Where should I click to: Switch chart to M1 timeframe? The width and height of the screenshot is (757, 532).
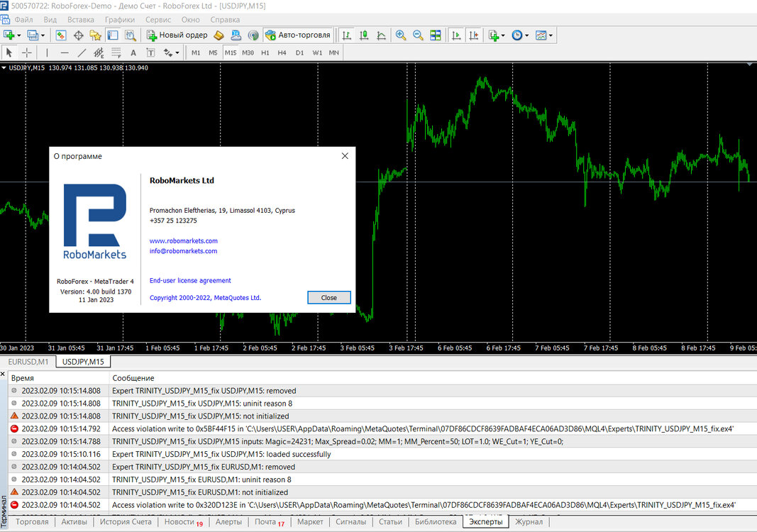pyautogui.click(x=196, y=52)
